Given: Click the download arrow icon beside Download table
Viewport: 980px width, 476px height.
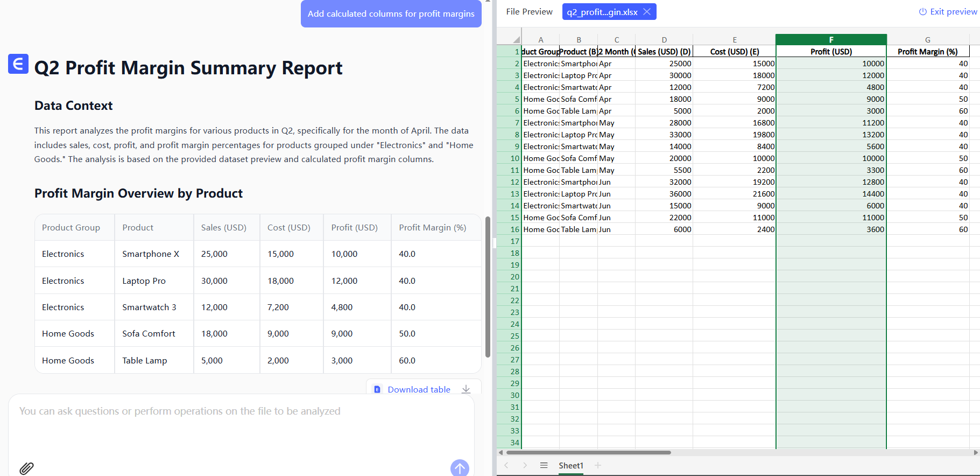Looking at the screenshot, I should click(x=466, y=389).
